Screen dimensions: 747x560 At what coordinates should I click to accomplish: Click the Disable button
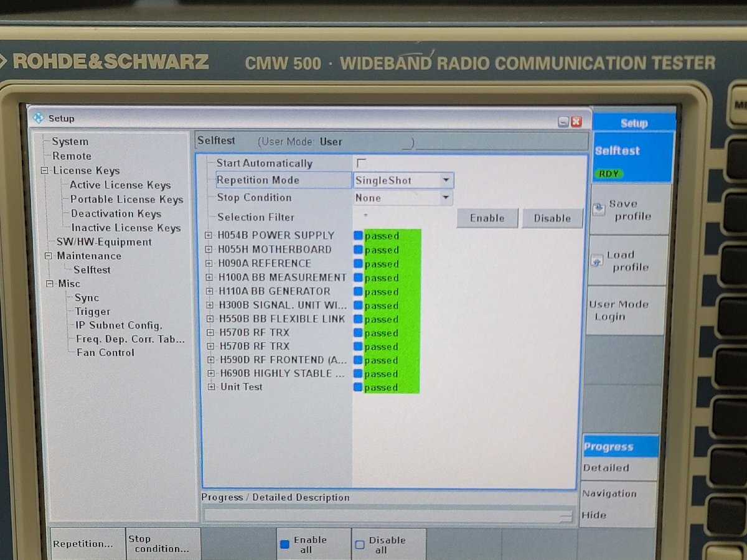tap(552, 218)
